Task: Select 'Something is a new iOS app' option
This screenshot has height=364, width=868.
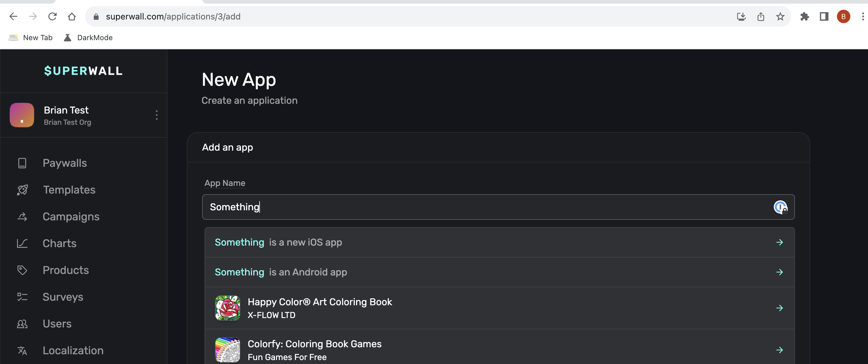Action: (499, 242)
